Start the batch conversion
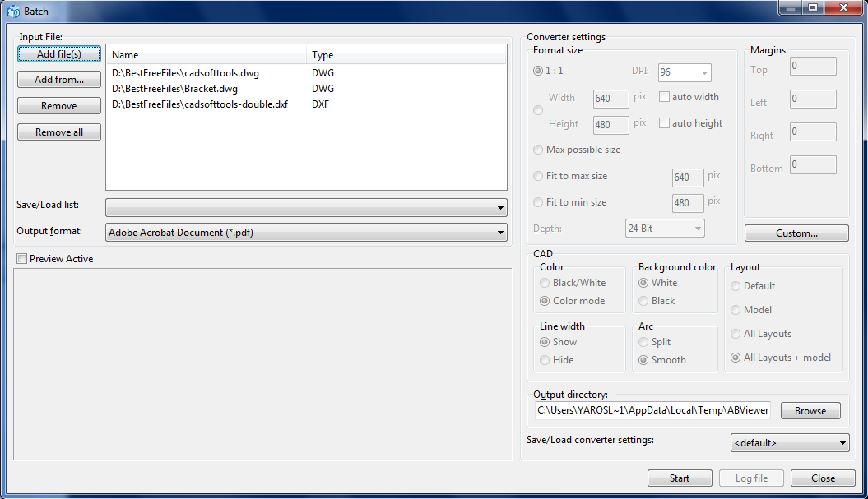Image resolution: width=868 pixels, height=499 pixels. pyautogui.click(x=680, y=478)
